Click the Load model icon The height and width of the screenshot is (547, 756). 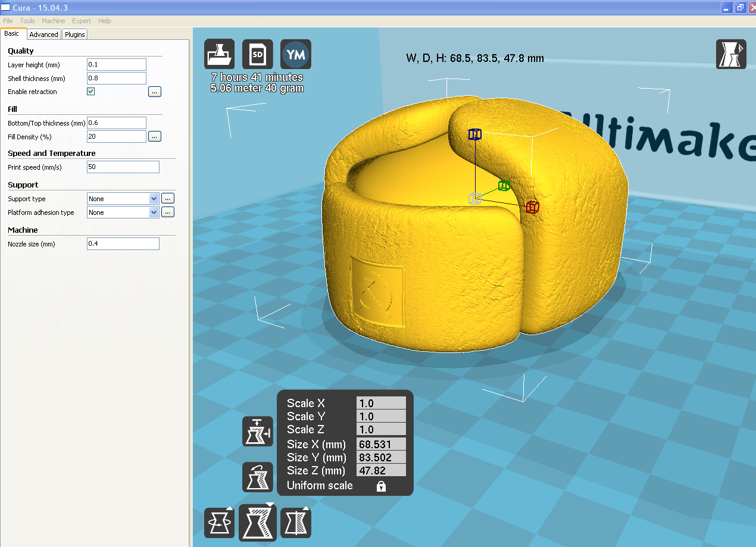[x=219, y=55]
